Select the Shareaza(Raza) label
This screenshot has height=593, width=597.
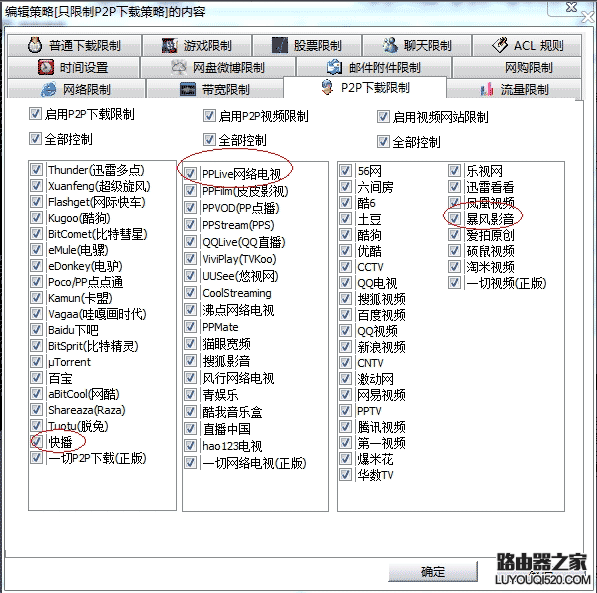[87, 410]
